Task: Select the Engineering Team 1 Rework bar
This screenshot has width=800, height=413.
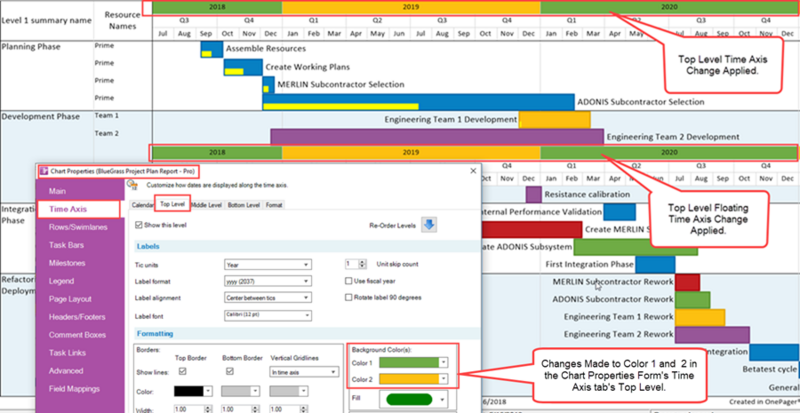Action: 699,317
